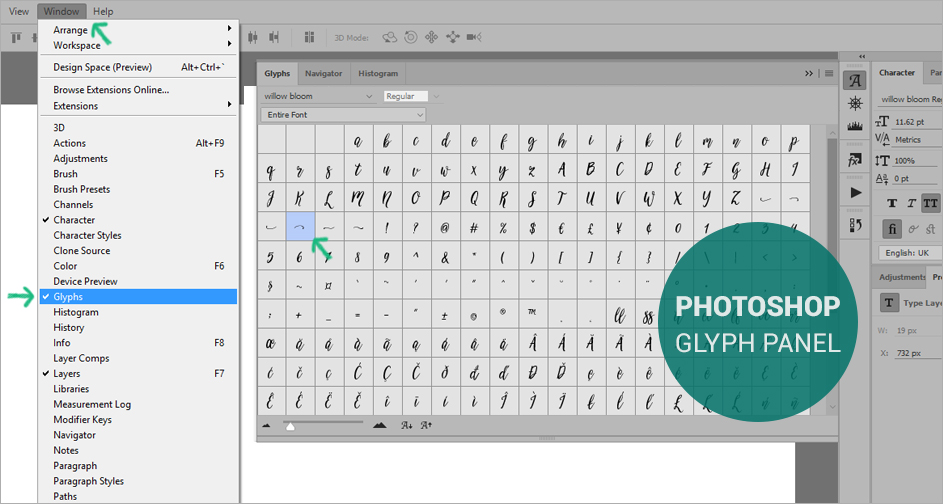Toggle All Caps TT button
This screenshot has width=943, height=504.
point(930,203)
